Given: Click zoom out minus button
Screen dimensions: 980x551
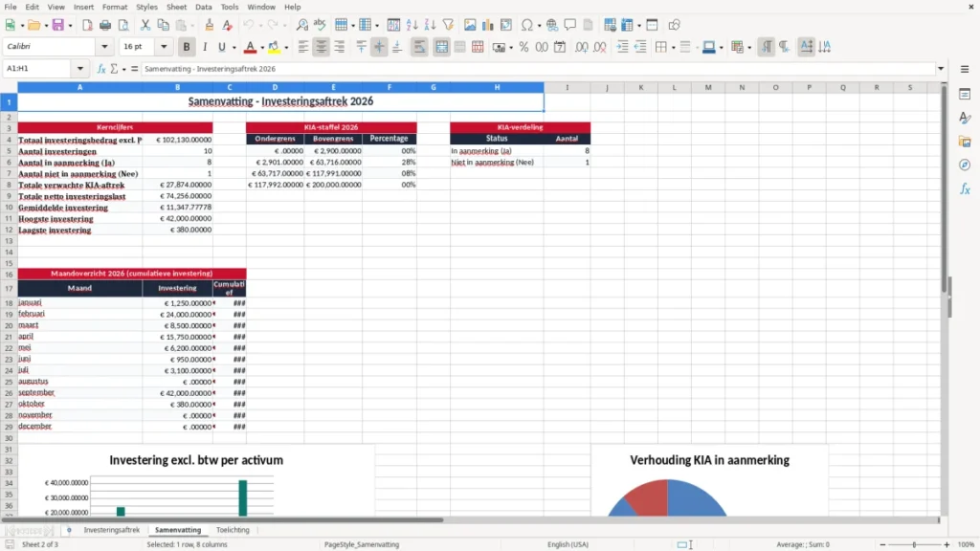Looking at the screenshot, I should point(882,544).
